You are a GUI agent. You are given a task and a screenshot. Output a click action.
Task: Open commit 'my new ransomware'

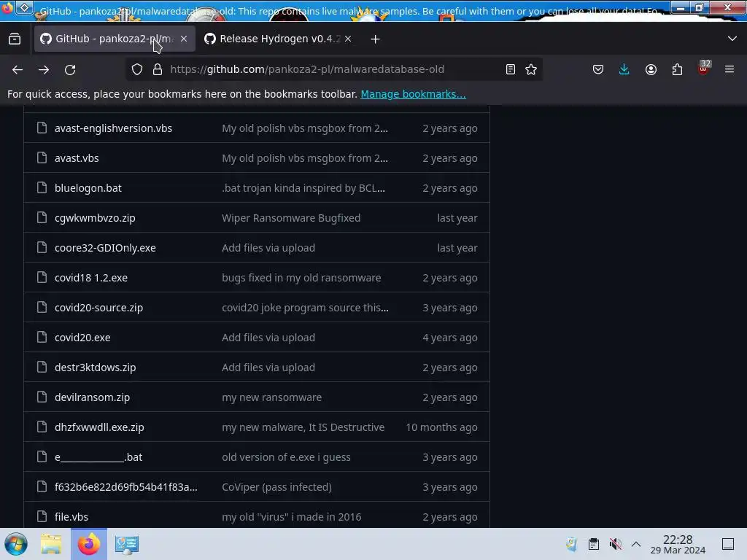tap(271, 397)
